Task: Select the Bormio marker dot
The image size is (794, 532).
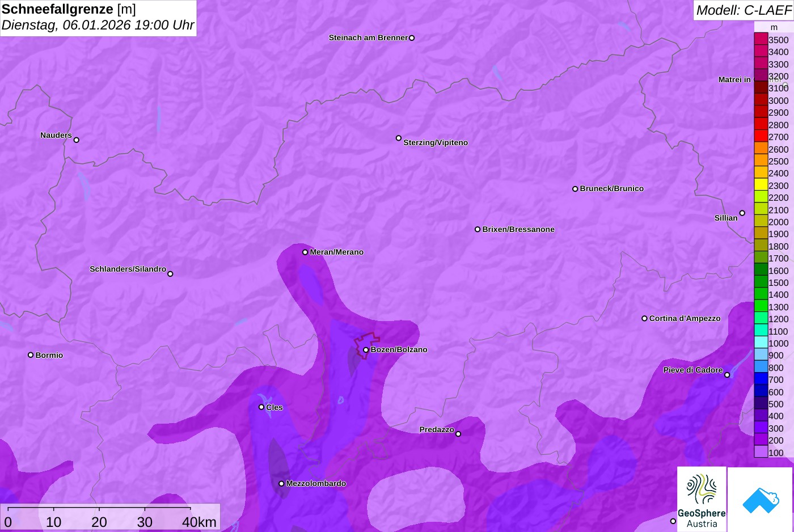Action: pyautogui.click(x=31, y=355)
